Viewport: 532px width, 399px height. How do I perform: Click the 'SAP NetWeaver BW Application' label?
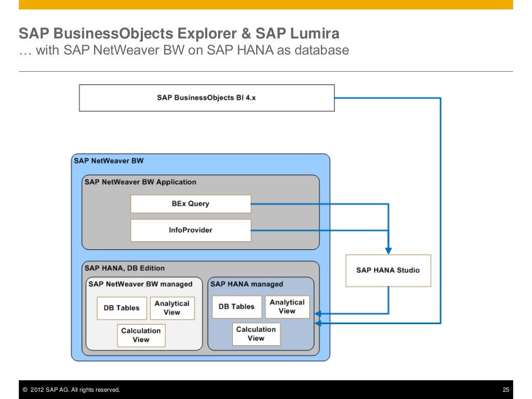click(x=140, y=182)
